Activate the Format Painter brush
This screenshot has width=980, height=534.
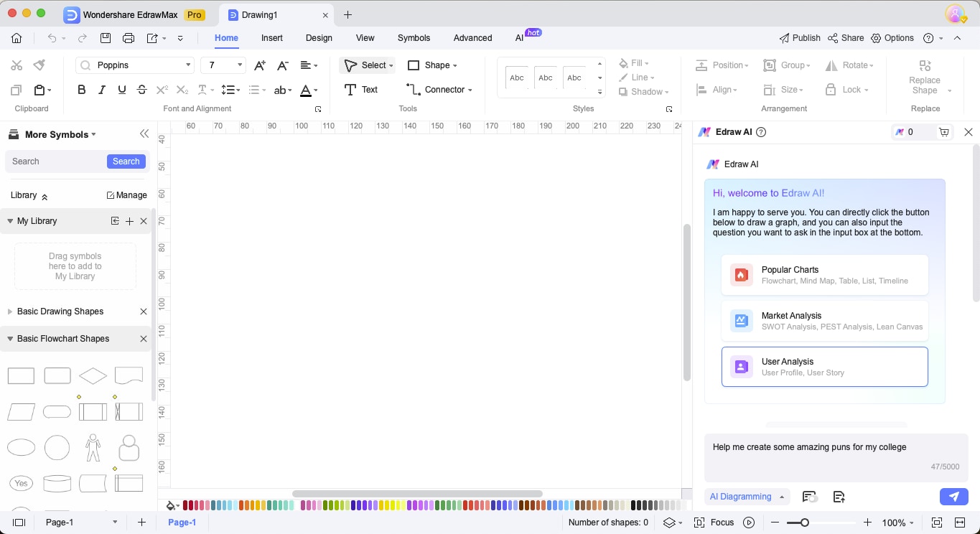(x=39, y=65)
